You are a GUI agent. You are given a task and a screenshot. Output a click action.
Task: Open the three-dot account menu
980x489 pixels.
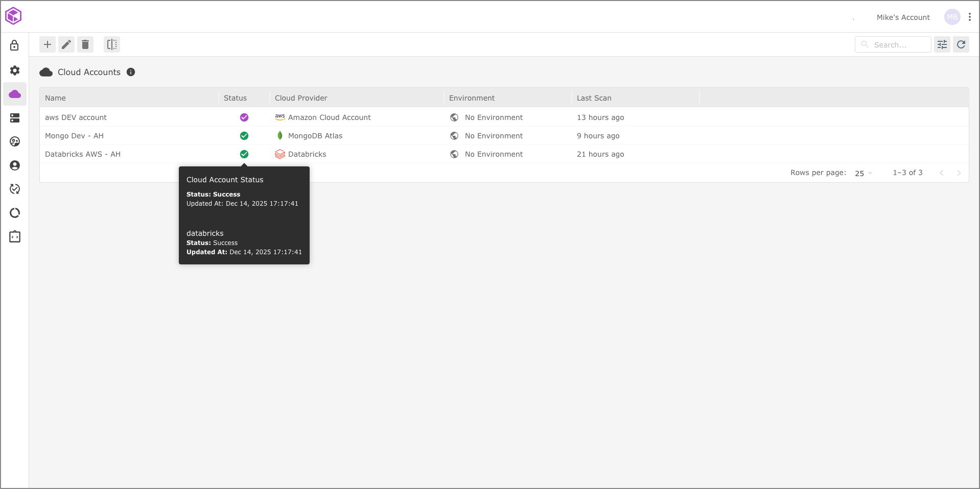[x=970, y=17]
